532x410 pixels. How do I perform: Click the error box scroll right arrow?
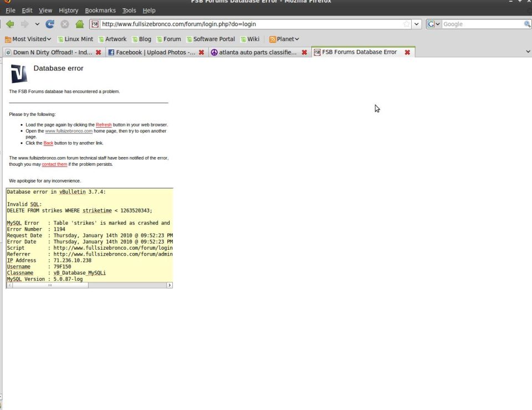(170, 285)
